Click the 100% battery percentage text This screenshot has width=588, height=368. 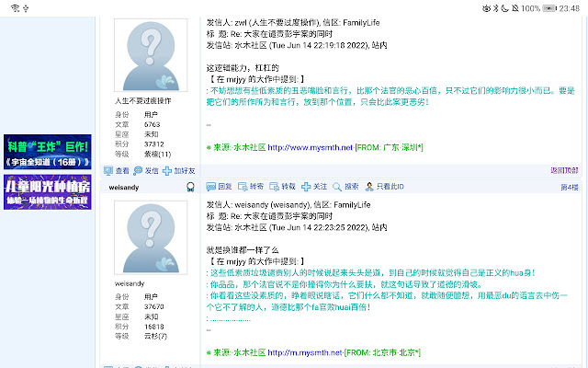tap(531, 8)
